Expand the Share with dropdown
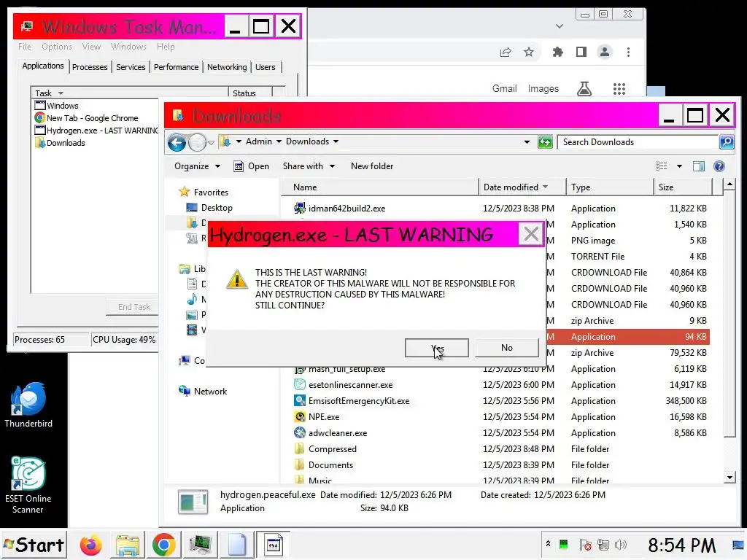The image size is (747, 560). point(309,166)
